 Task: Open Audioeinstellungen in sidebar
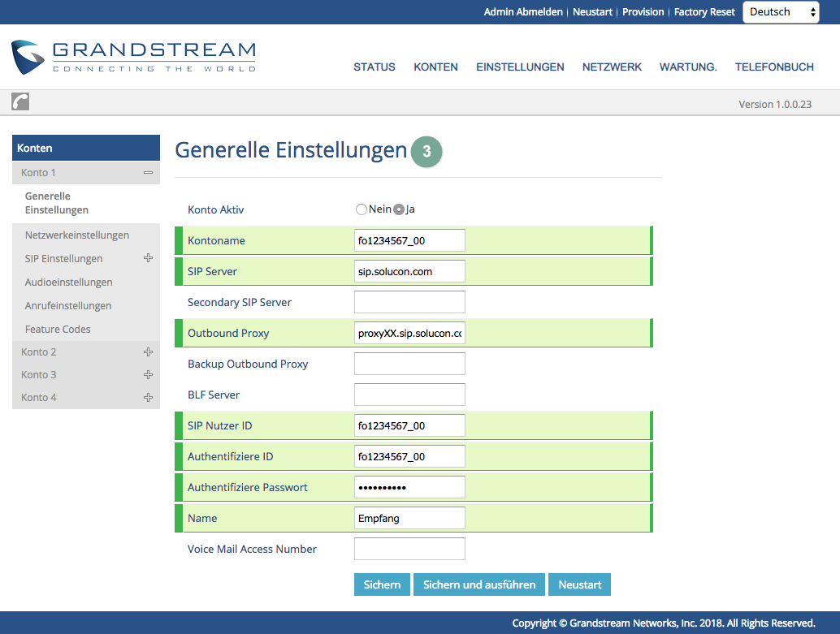pos(68,282)
